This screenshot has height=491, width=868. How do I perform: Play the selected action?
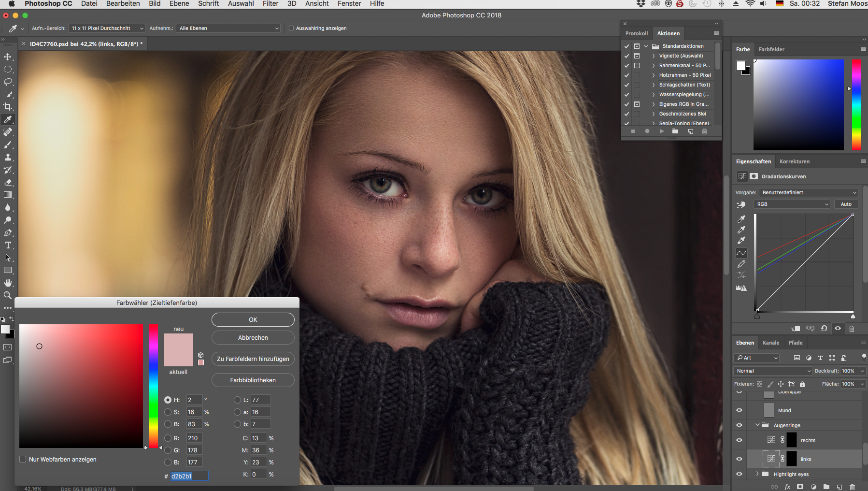(x=662, y=131)
